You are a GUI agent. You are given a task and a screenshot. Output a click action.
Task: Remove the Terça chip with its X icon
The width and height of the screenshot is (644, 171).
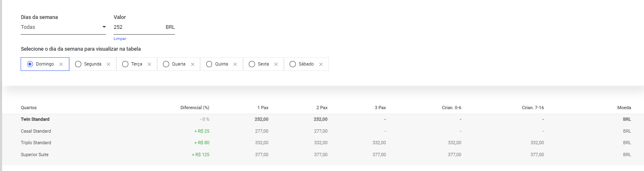(149, 64)
